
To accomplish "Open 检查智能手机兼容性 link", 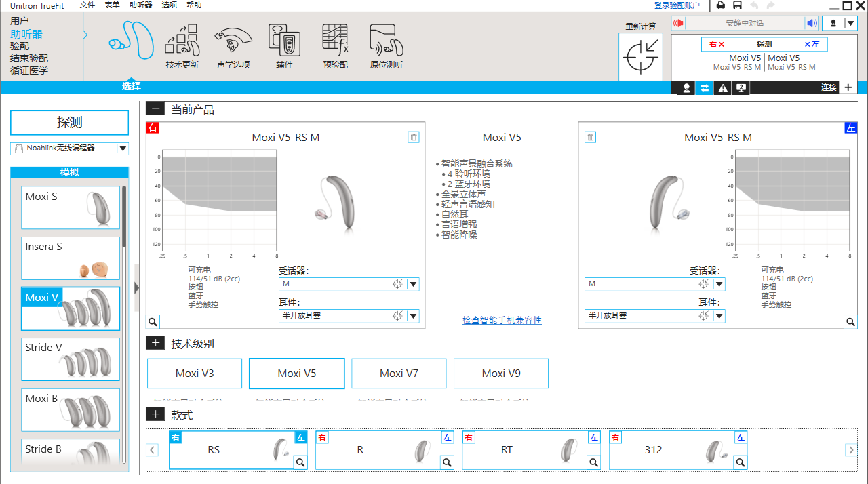I will point(502,320).
